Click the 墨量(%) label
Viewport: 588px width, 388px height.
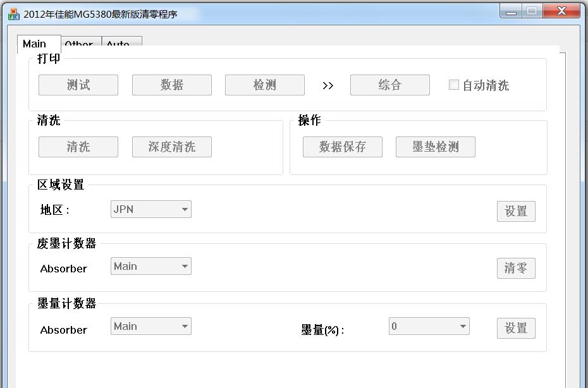tap(322, 330)
